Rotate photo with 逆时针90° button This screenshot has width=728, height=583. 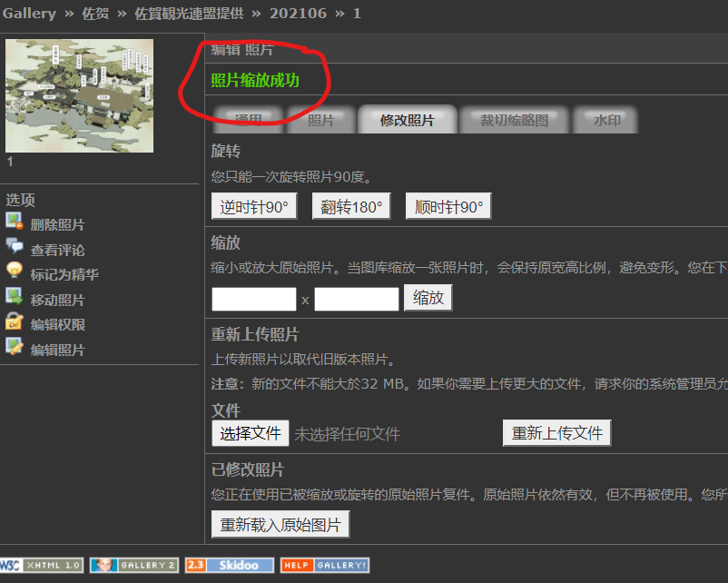click(x=254, y=207)
